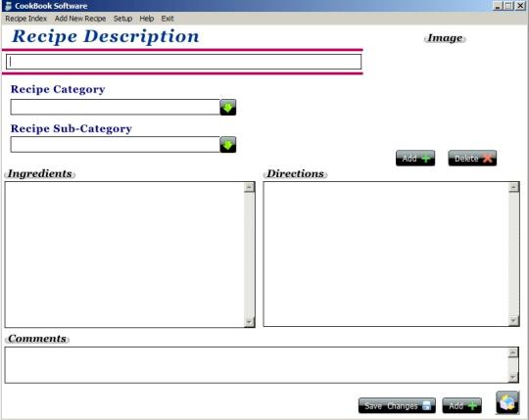Minimize the CookBook Software window

point(497,6)
